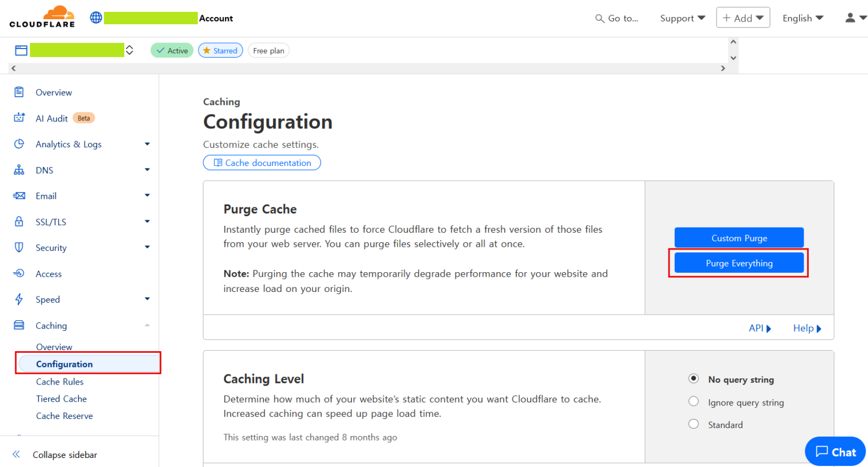Open the English language dropdown

[x=803, y=18]
